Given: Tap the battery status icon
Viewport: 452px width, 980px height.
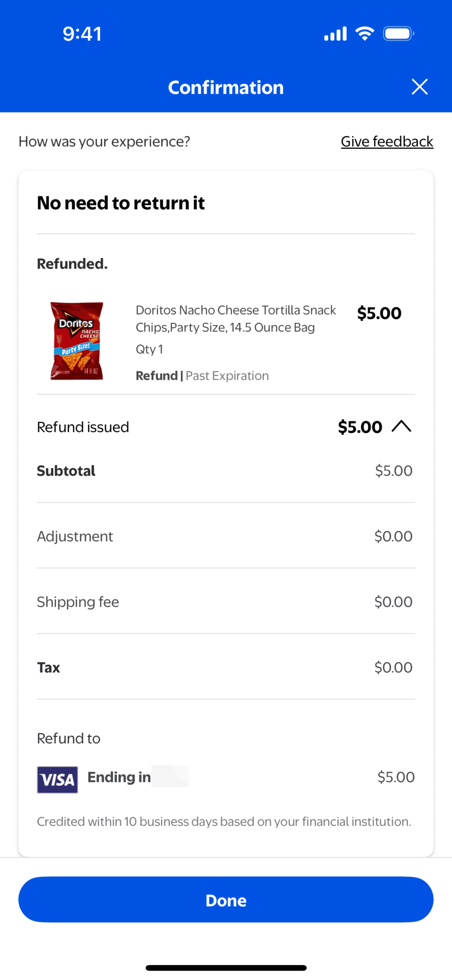Looking at the screenshot, I should coord(398,34).
